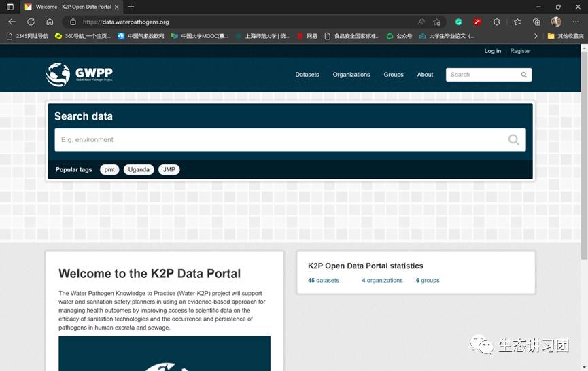Open the 45 datasets statistic link

click(x=324, y=281)
